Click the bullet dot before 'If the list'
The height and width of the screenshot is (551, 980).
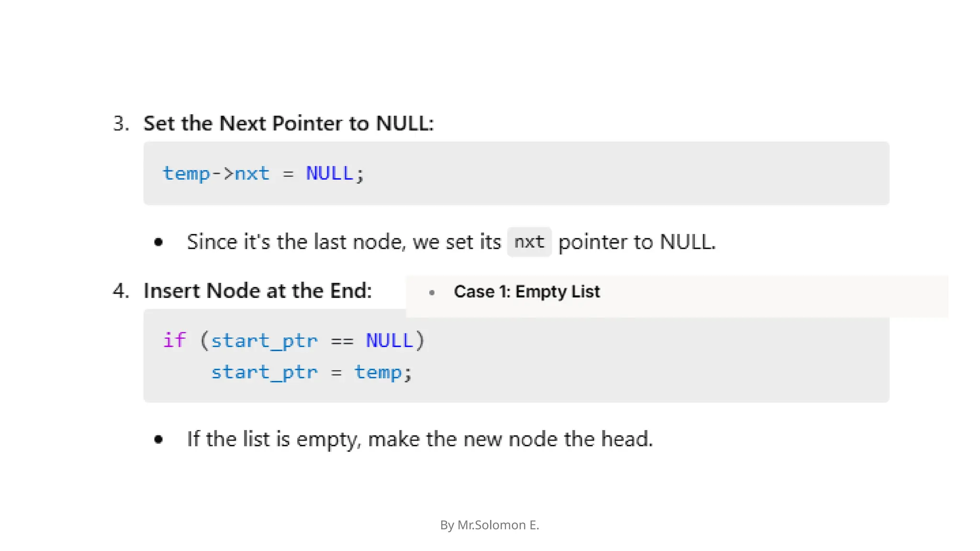[x=159, y=440]
